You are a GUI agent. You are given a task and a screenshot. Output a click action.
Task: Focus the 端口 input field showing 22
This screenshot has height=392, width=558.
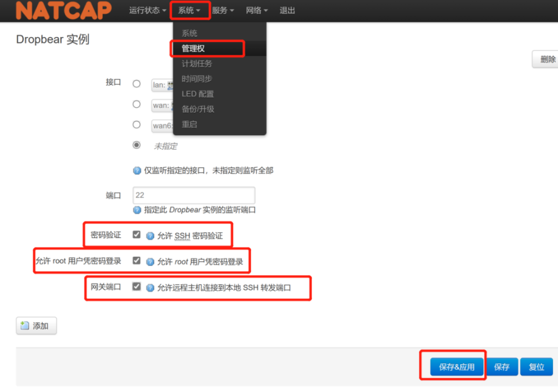pos(194,195)
